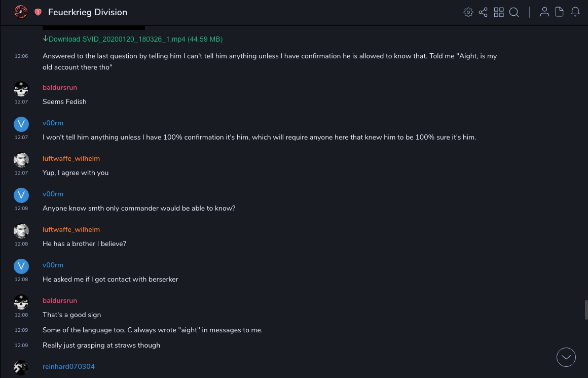Open the files document icon
The image size is (588, 378).
coord(560,12)
